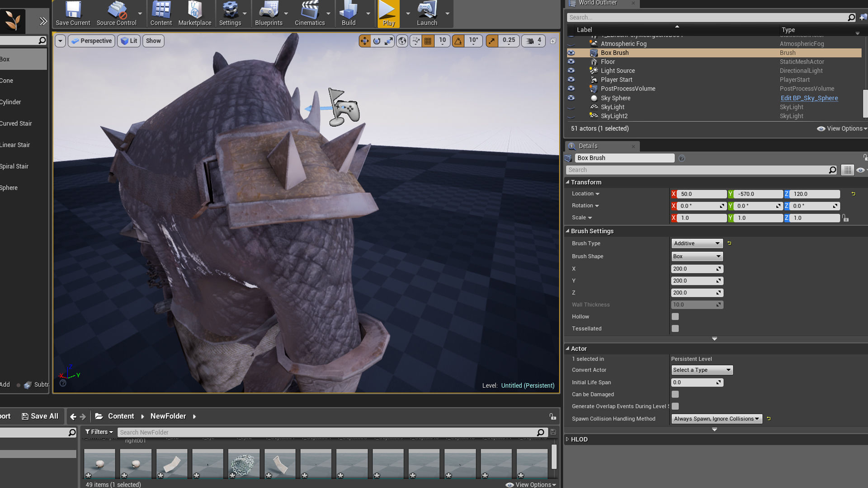Toggle visibility of Box Brush actor
This screenshot has height=488, width=868.
click(571, 53)
